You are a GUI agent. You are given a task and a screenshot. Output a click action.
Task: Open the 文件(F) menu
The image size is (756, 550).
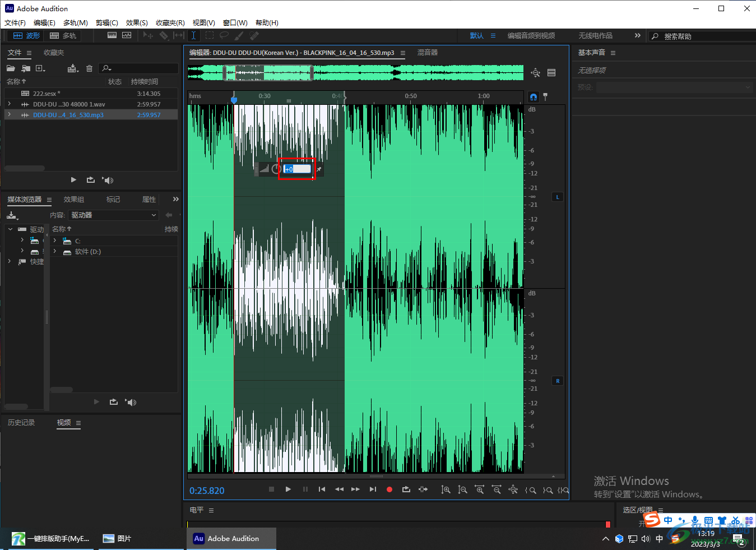(x=15, y=23)
